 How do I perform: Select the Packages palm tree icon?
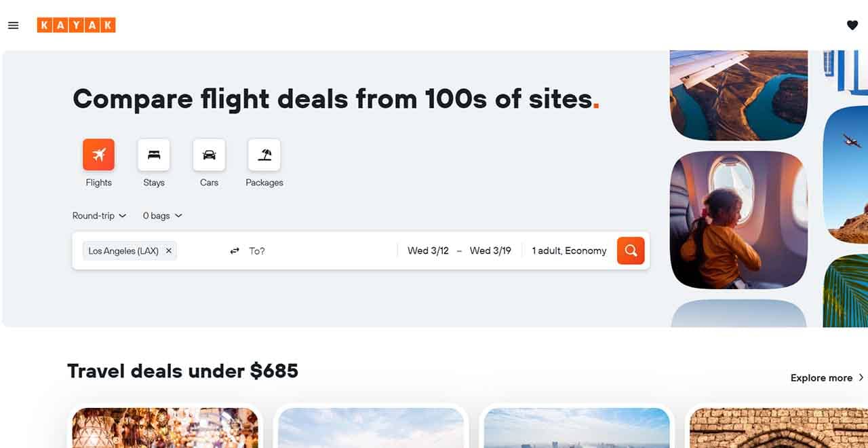264,155
